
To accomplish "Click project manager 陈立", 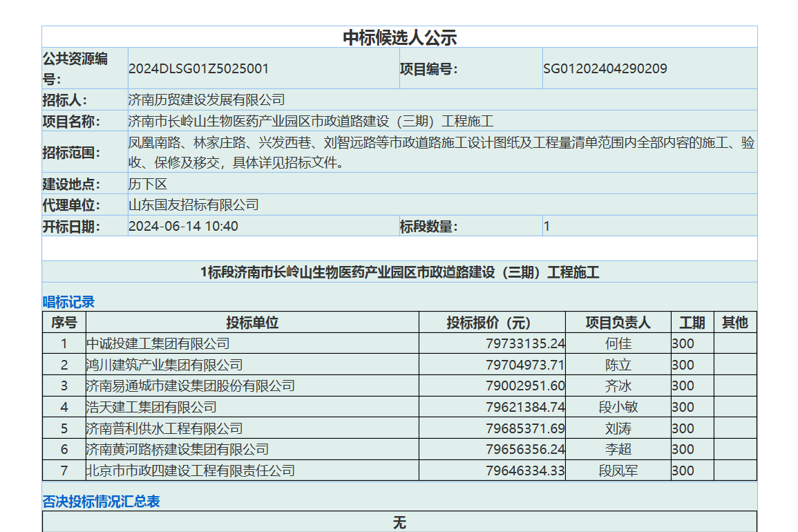I will point(618,365).
